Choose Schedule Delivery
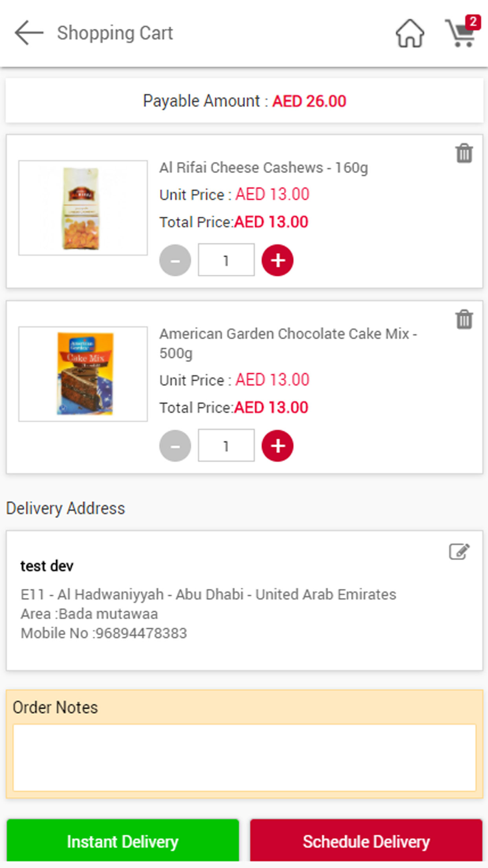The image size is (488, 868). (366, 841)
